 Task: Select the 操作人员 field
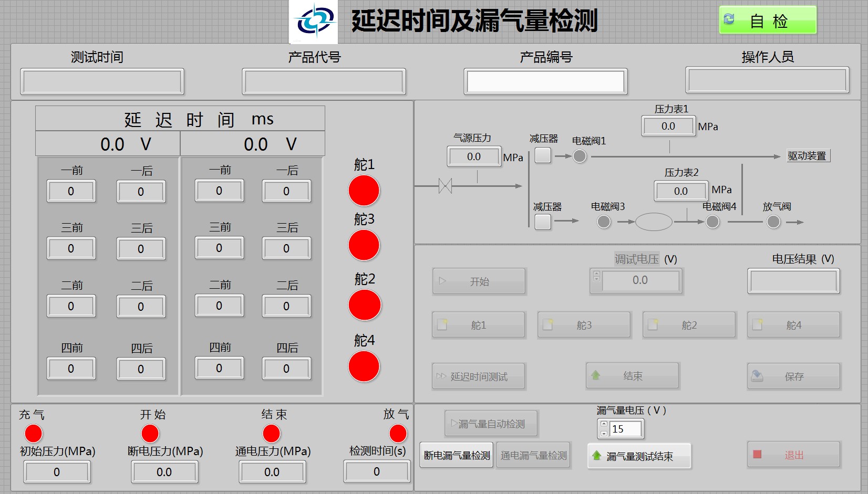(x=767, y=80)
